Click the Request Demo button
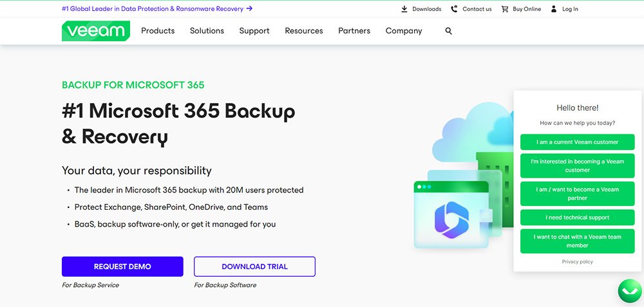Image resolution: width=644 pixels, height=307 pixels. pyautogui.click(x=122, y=266)
